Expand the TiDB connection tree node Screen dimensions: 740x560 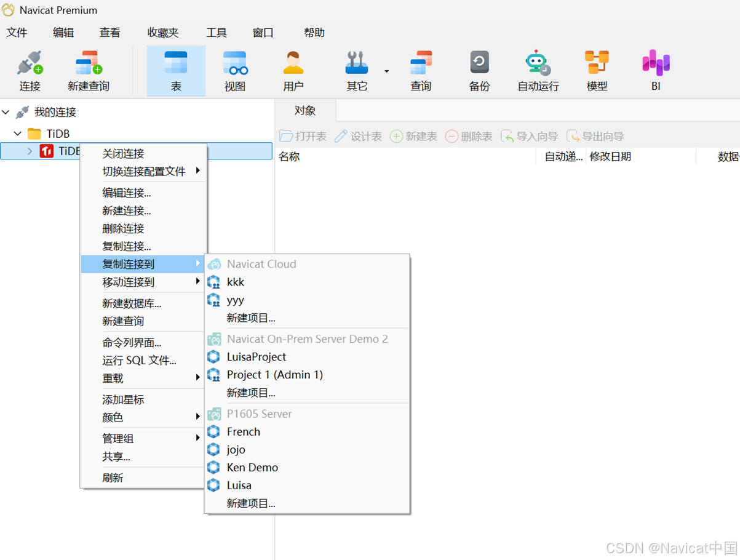pos(30,151)
